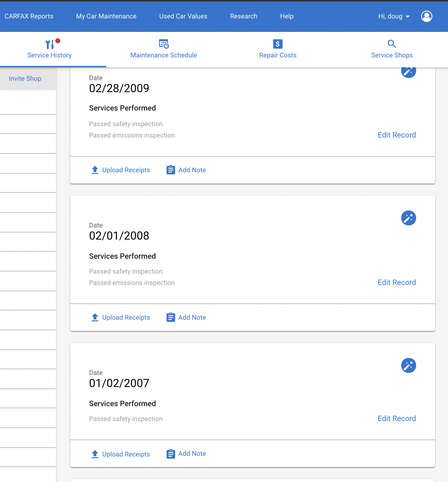The image size is (448, 482).
Task: Open the Service Shops magnifier icon
Action: [x=392, y=44]
